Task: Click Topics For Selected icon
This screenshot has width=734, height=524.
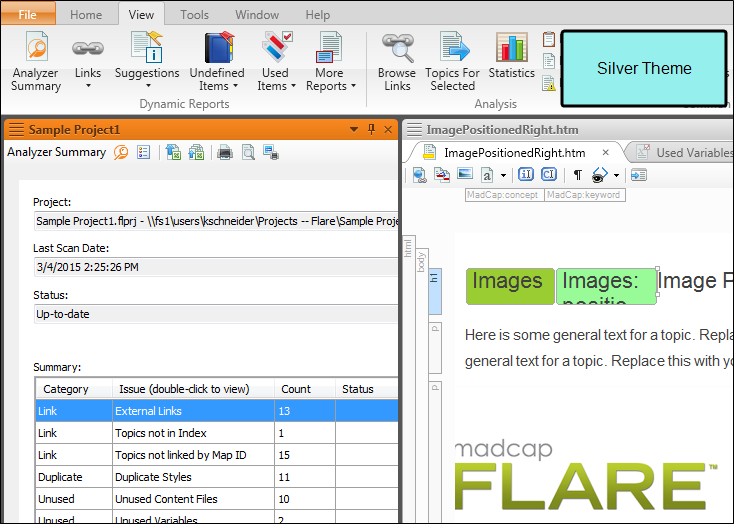Action: coord(454,47)
